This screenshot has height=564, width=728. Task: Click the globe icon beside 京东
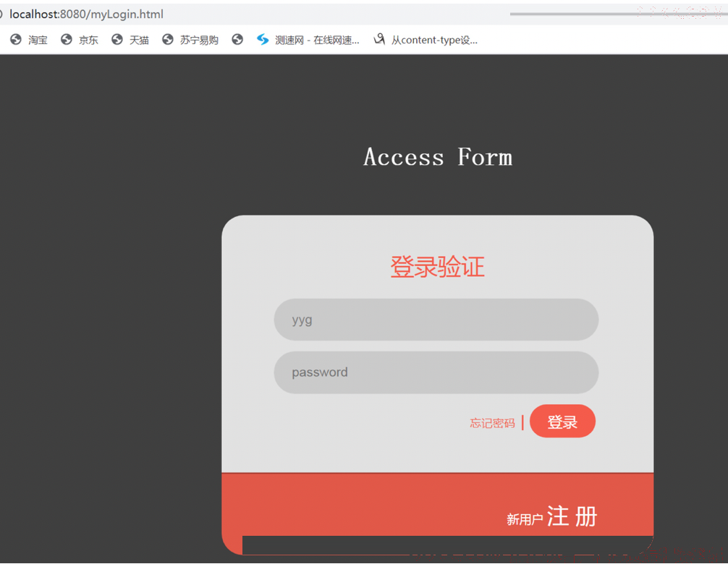pos(67,40)
